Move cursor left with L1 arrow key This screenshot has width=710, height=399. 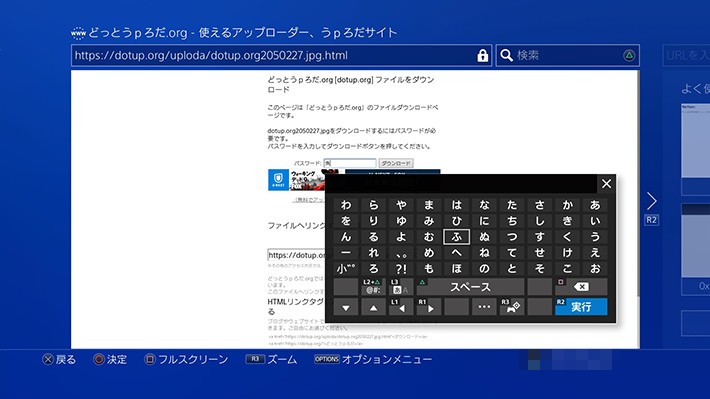point(401,307)
